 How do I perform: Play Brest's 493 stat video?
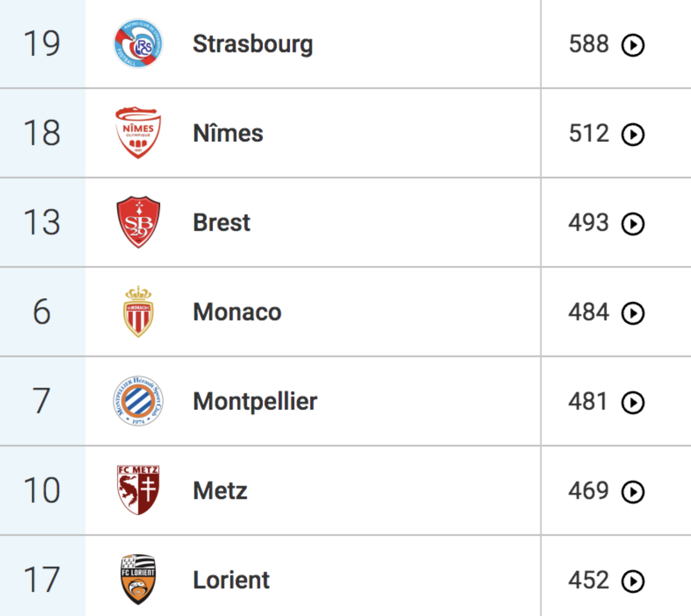pos(633,224)
